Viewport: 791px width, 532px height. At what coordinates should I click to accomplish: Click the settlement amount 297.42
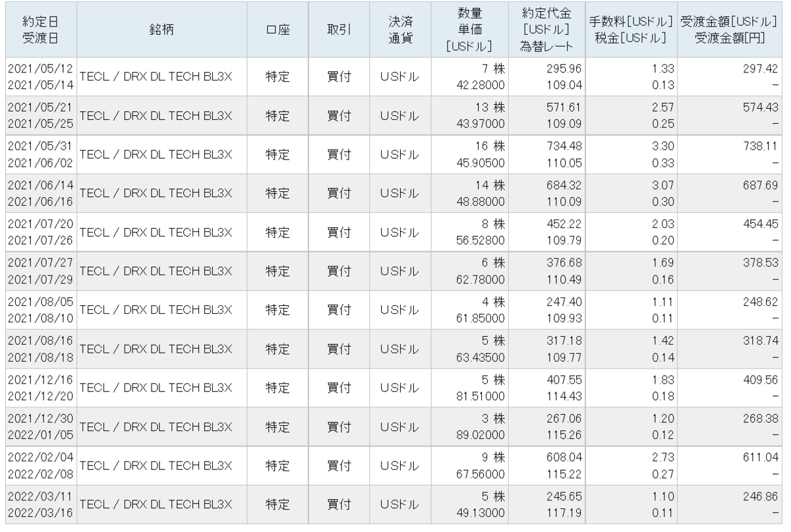click(x=760, y=69)
